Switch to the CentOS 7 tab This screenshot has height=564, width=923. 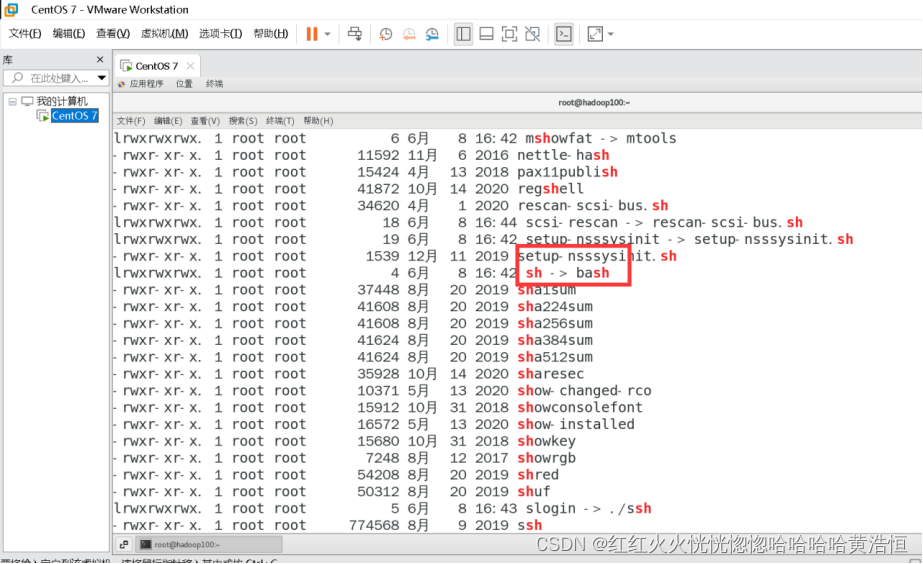coord(156,66)
